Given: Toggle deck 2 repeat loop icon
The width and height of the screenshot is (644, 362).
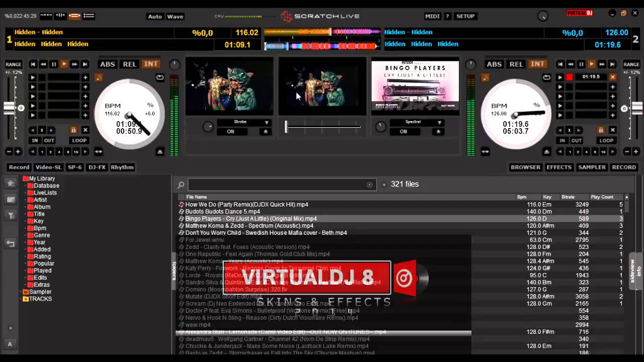Looking at the screenshot, I should pyautogui.click(x=546, y=77).
